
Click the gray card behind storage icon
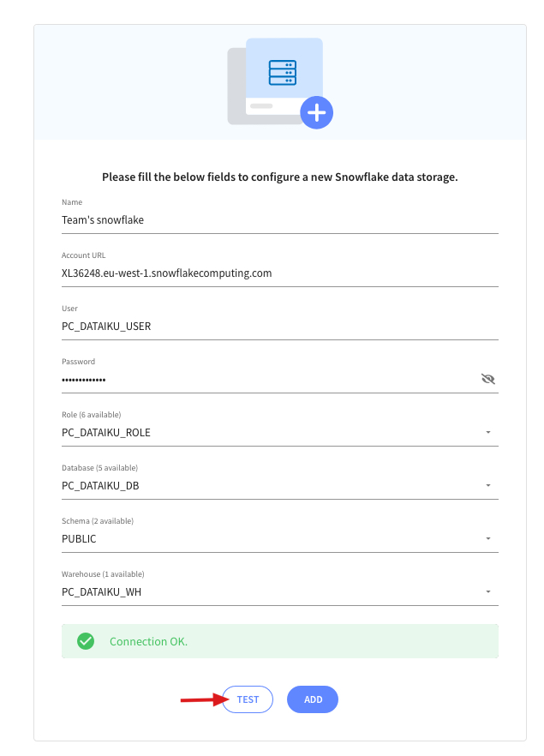(236, 87)
